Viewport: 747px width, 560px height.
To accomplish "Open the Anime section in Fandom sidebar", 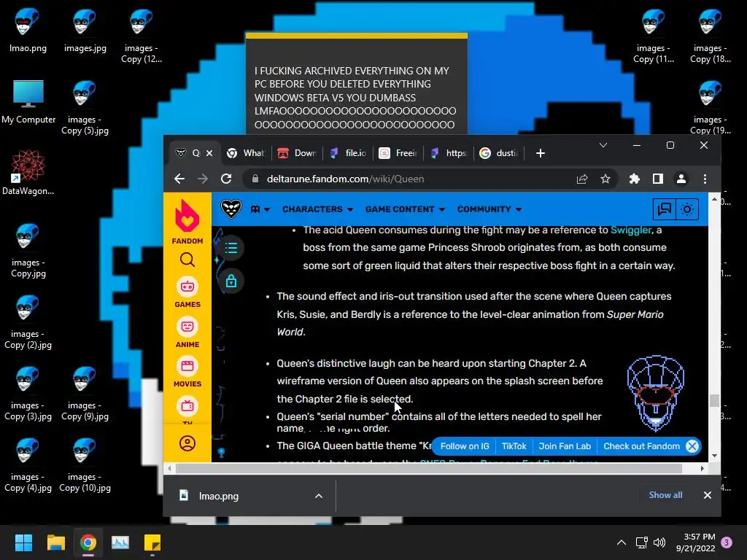I will click(187, 332).
